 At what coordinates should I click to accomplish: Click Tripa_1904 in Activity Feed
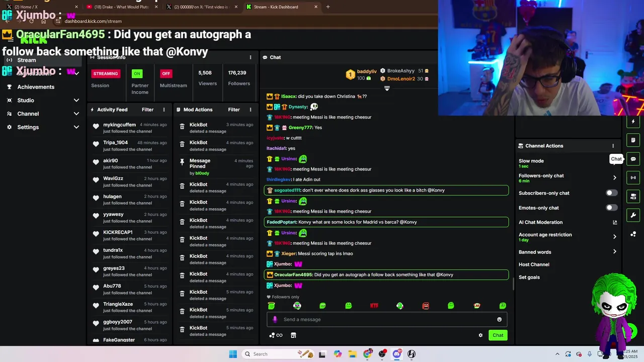pos(116,143)
